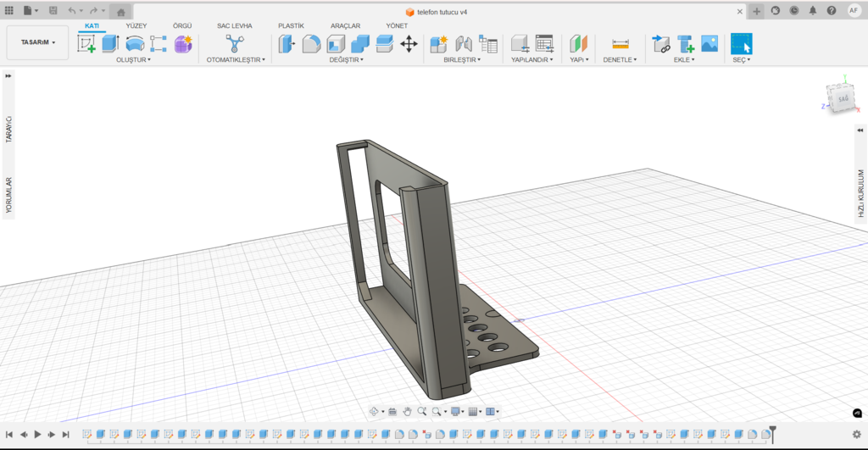This screenshot has height=450, width=868.
Task: Select the Extrude tool
Action: [x=111, y=44]
